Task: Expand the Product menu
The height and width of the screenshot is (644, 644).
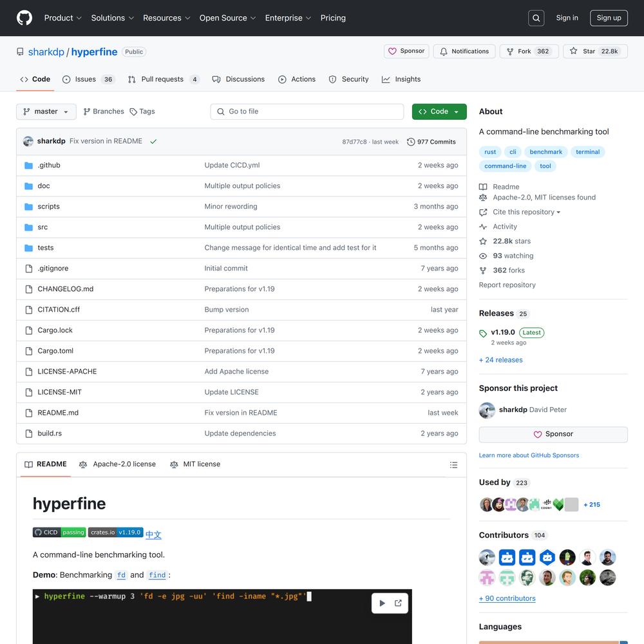Action: [x=63, y=18]
